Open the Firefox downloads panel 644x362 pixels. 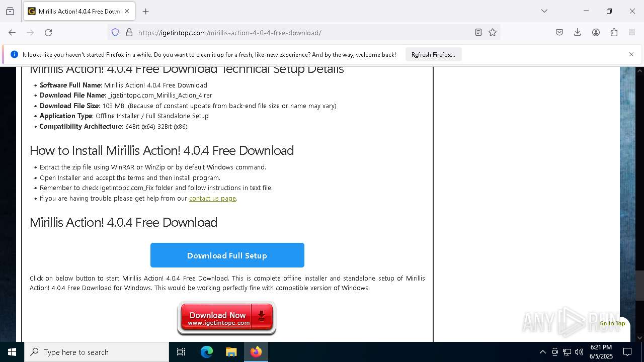tap(578, 32)
